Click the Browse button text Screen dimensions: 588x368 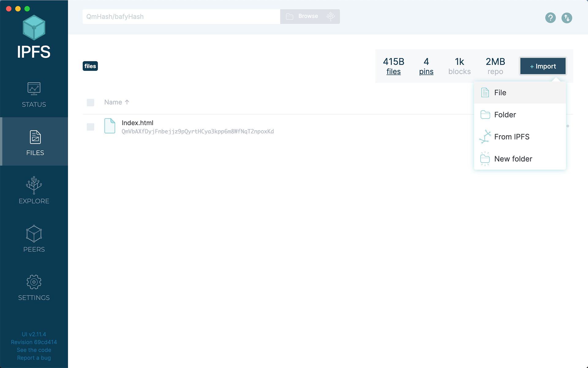pos(308,16)
